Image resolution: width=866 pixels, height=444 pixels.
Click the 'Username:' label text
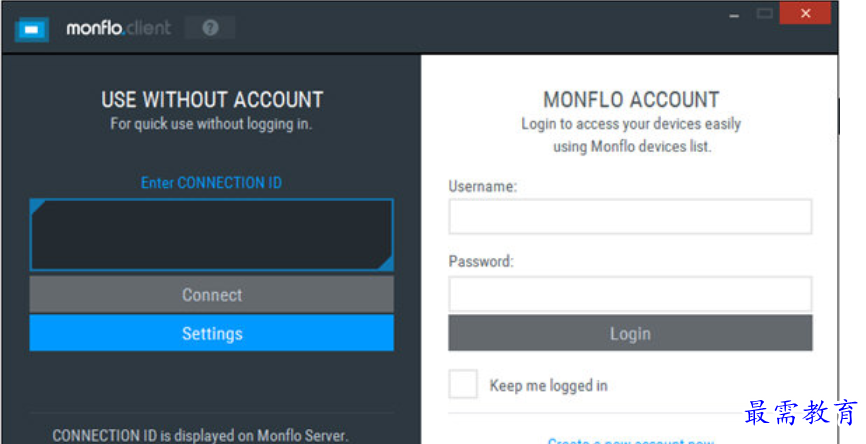pyautogui.click(x=482, y=186)
